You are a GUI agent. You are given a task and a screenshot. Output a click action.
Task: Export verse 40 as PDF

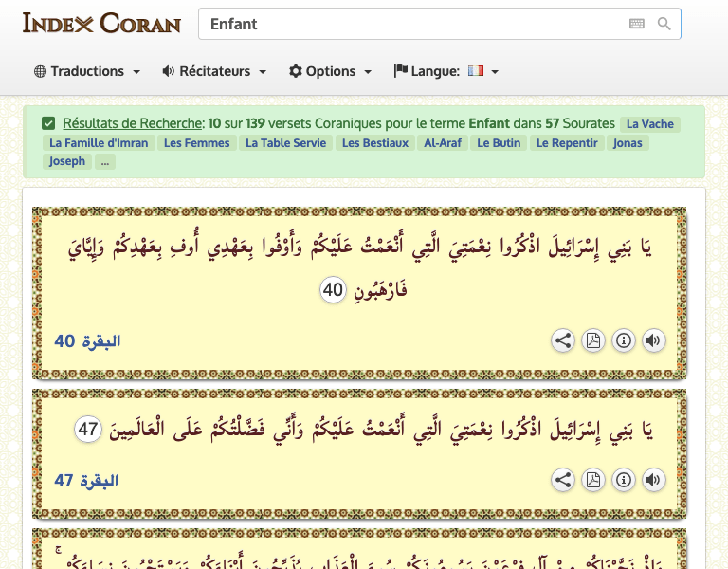(x=593, y=341)
